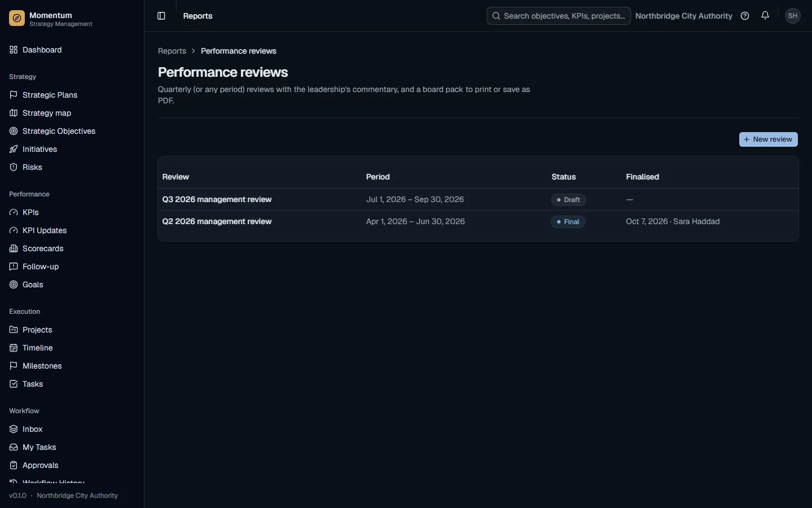The width and height of the screenshot is (812, 508).
Task: Click the Status column header
Action: pos(563,177)
